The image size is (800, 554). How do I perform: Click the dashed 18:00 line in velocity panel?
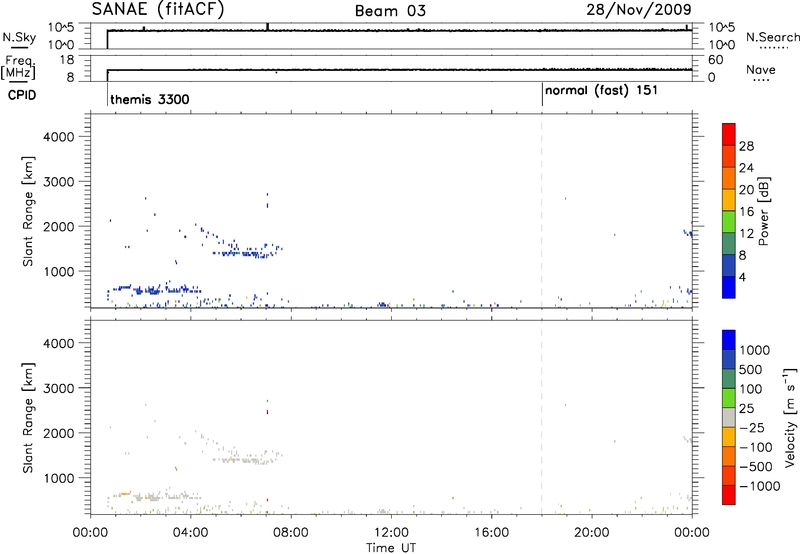pos(542,418)
